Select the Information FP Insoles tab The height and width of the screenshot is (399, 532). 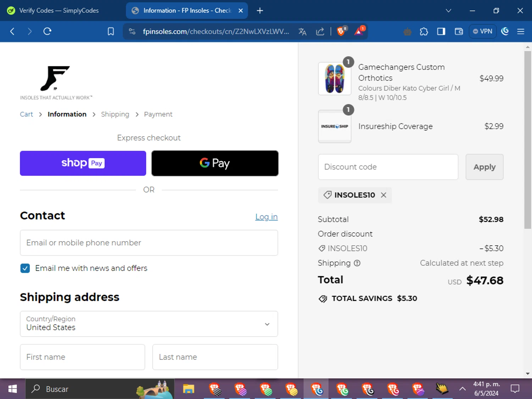point(187,11)
